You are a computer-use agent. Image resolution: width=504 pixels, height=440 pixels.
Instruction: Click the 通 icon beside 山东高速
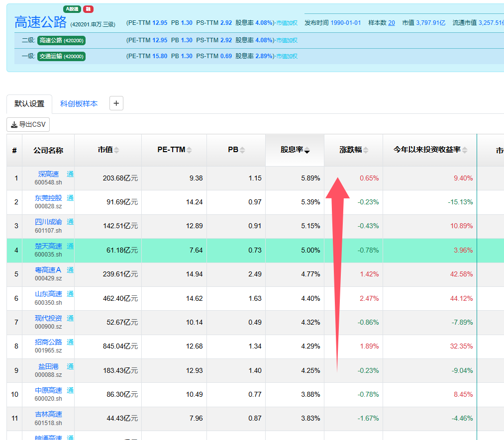70,294
